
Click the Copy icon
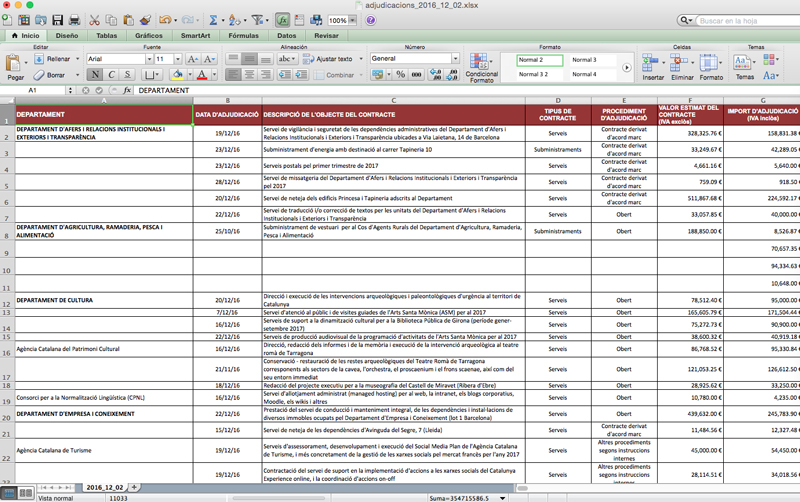point(111,20)
